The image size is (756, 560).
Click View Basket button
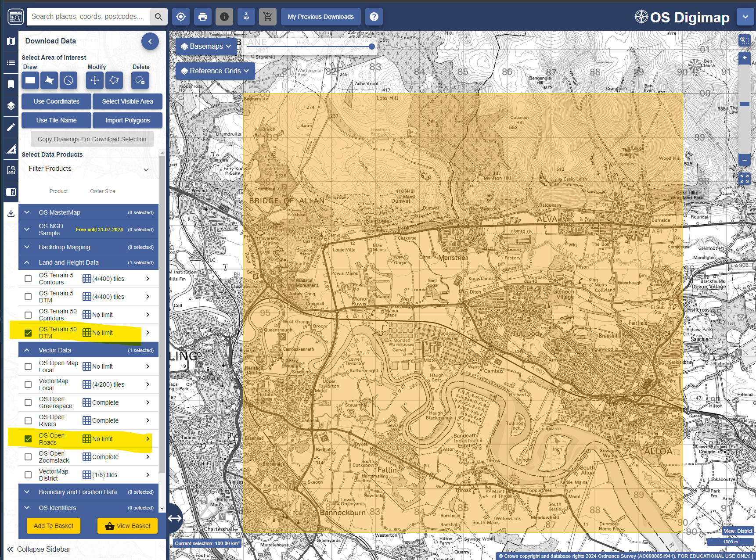(128, 526)
